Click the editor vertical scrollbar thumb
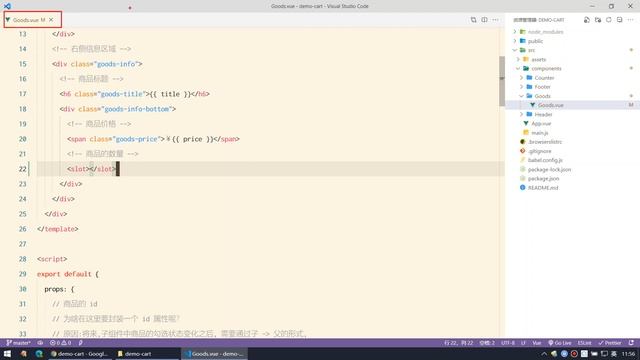This screenshot has width=640, height=360. [x=502, y=81]
